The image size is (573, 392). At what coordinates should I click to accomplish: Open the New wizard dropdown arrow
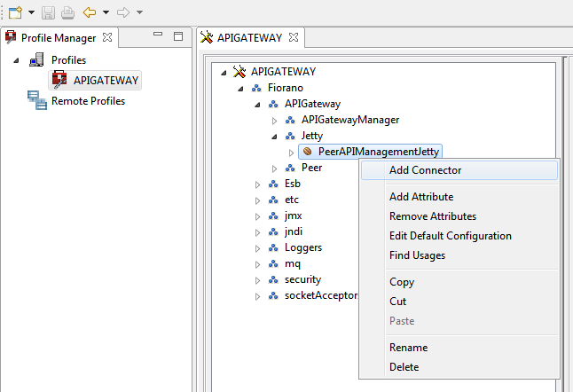32,12
